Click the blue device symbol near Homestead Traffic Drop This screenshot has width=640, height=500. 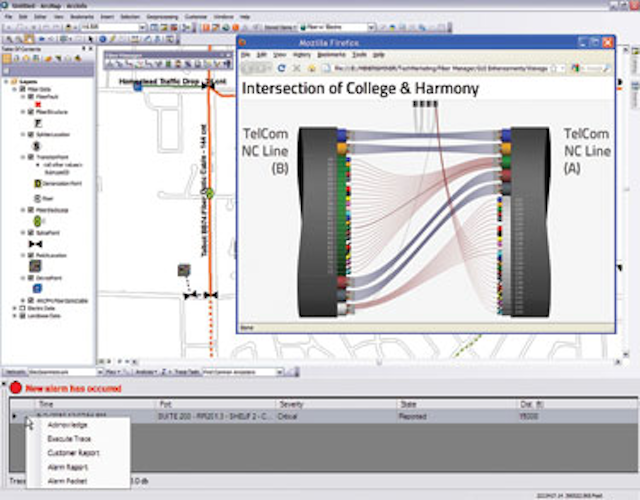[138, 86]
